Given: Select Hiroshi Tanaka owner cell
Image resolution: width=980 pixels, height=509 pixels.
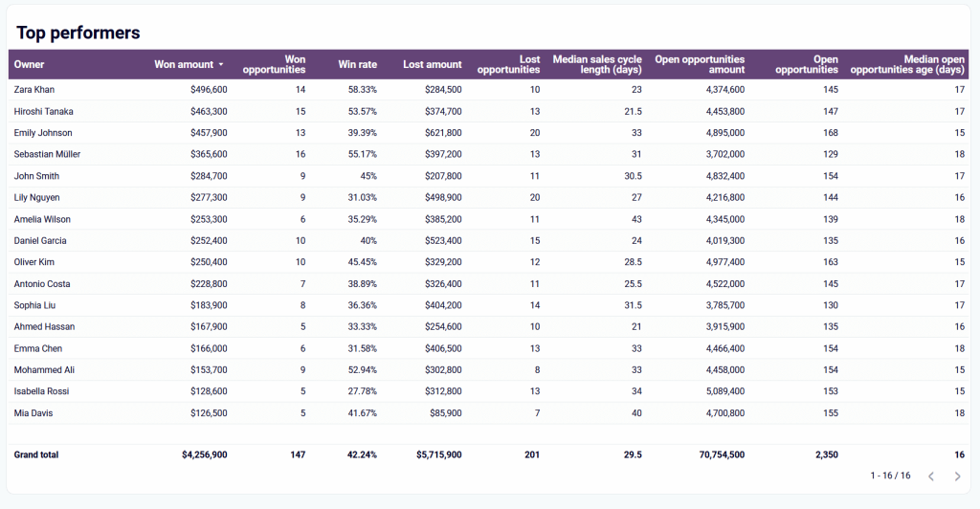Looking at the screenshot, I should click(44, 111).
